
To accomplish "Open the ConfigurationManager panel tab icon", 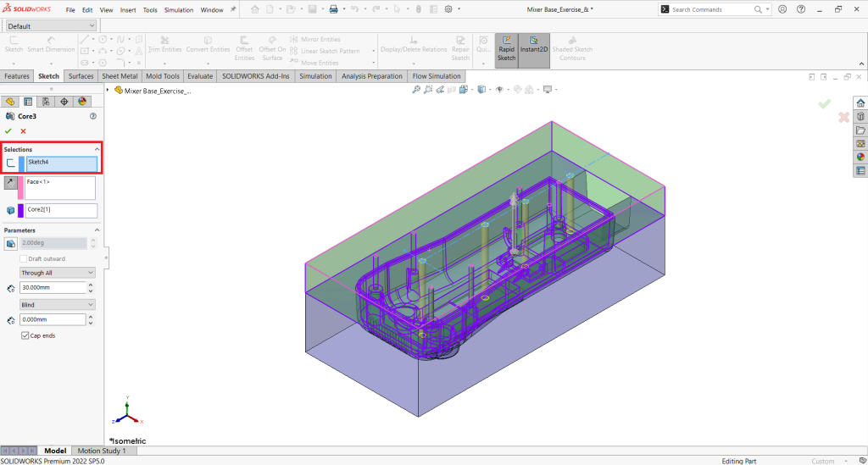I will pyautogui.click(x=47, y=102).
